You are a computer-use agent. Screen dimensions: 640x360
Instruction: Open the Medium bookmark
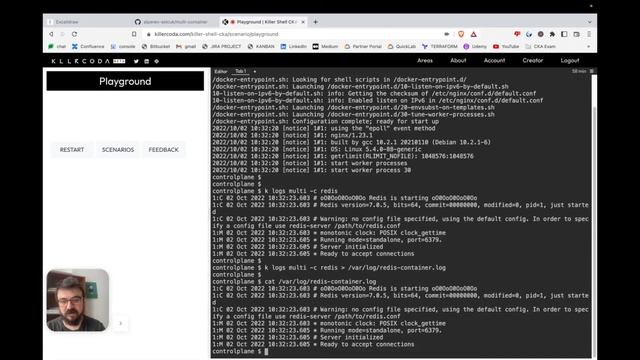(325, 47)
